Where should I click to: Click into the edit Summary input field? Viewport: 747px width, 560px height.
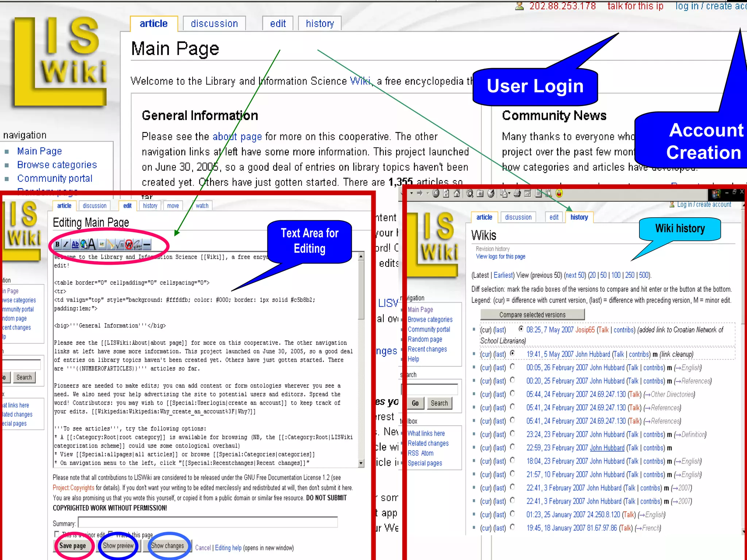[208, 522]
